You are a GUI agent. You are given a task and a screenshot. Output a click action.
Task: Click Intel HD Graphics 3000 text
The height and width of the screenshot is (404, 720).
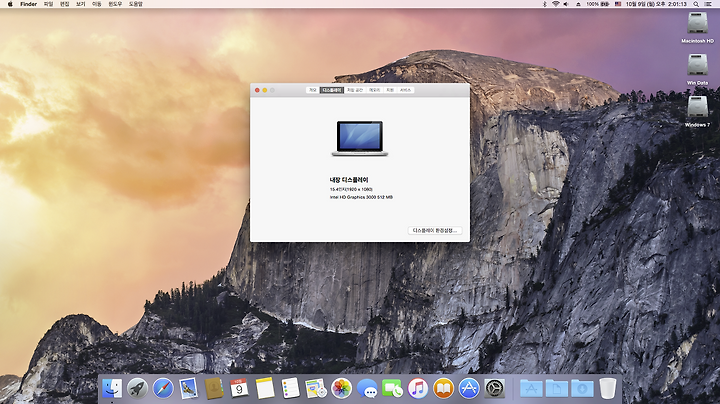click(x=361, y=197)
